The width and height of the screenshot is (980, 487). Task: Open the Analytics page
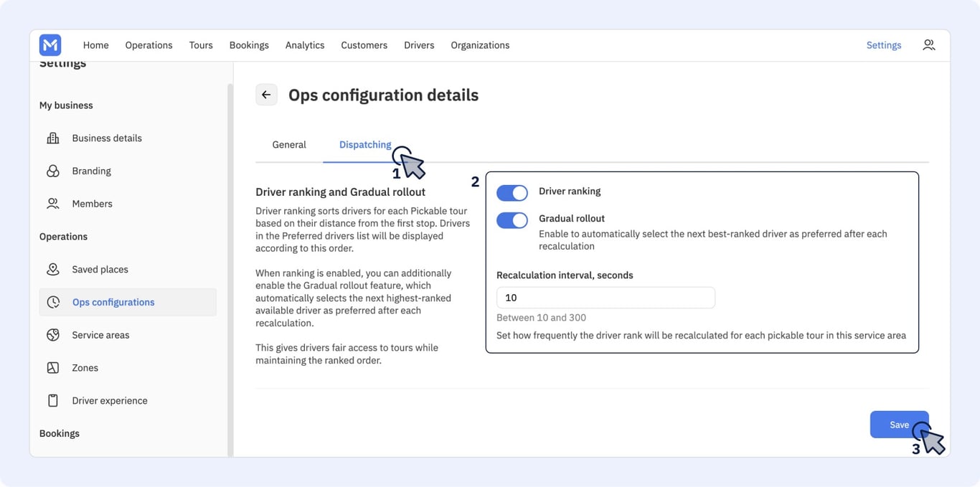tap(305, 45)
